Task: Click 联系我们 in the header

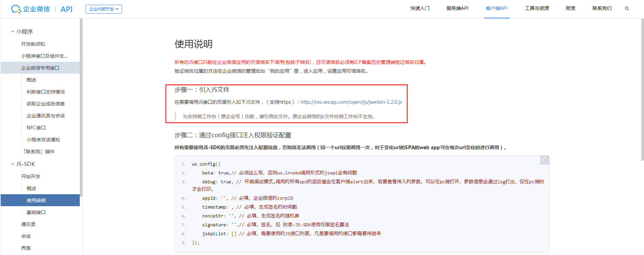Action: (602, 9)
